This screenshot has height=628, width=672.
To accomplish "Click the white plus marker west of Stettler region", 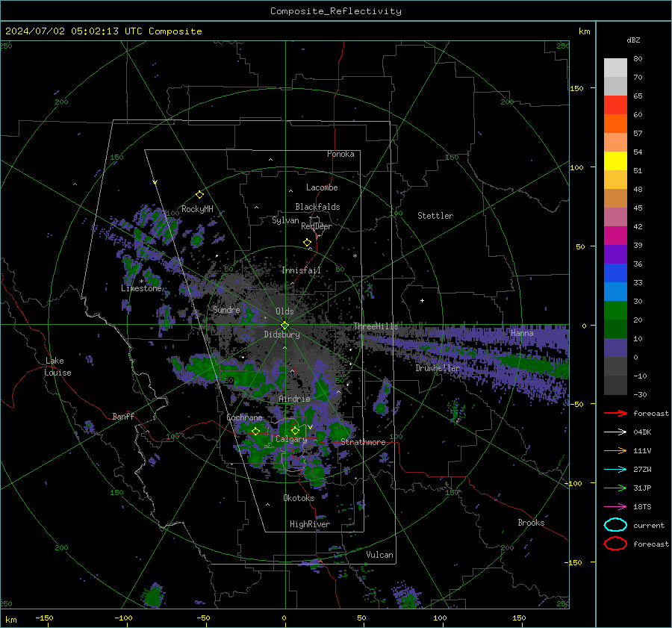I will (422, 300).
